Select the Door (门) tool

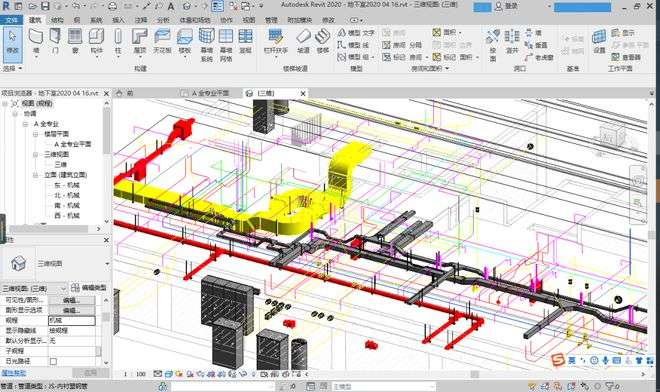[55, 41]
